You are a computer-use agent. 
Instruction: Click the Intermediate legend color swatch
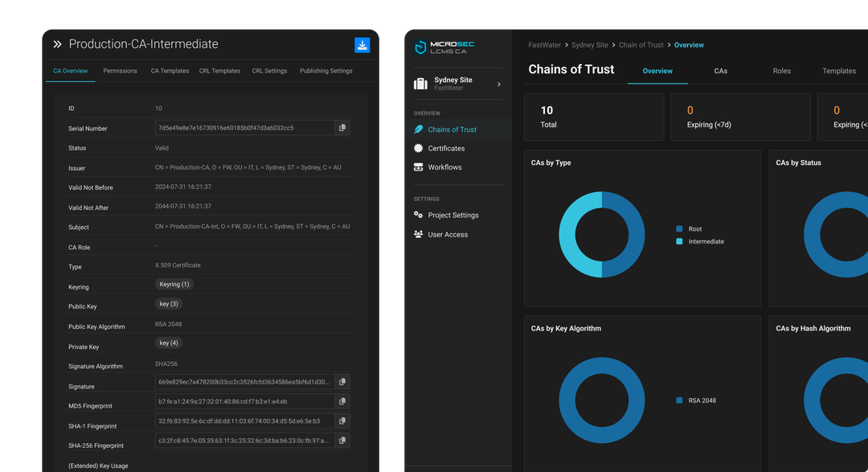[679, 241]
